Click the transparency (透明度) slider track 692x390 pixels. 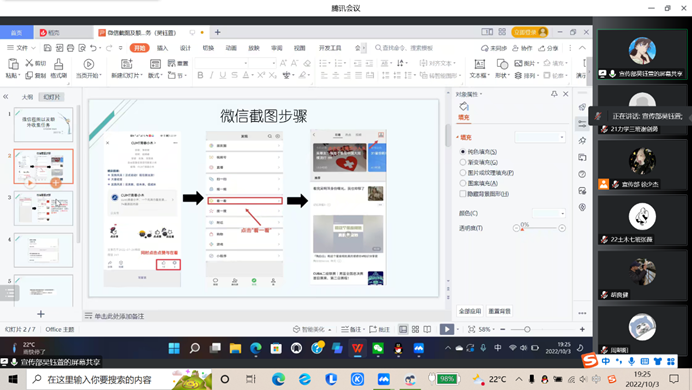[x=539, y=228]
